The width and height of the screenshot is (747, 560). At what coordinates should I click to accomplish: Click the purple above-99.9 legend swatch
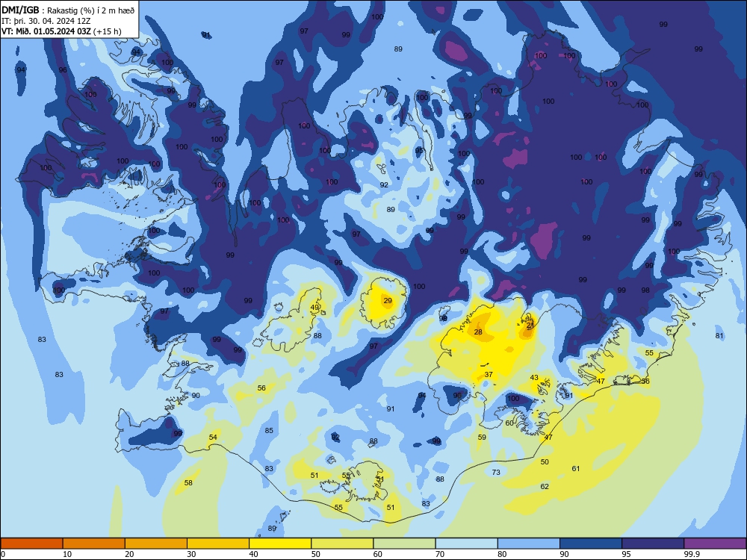coord(715,544)
